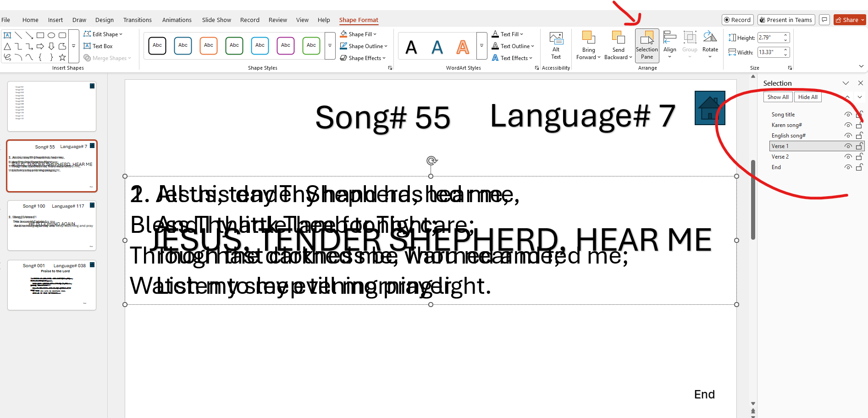
Task: Open the File menu
Action: [6, 20]
